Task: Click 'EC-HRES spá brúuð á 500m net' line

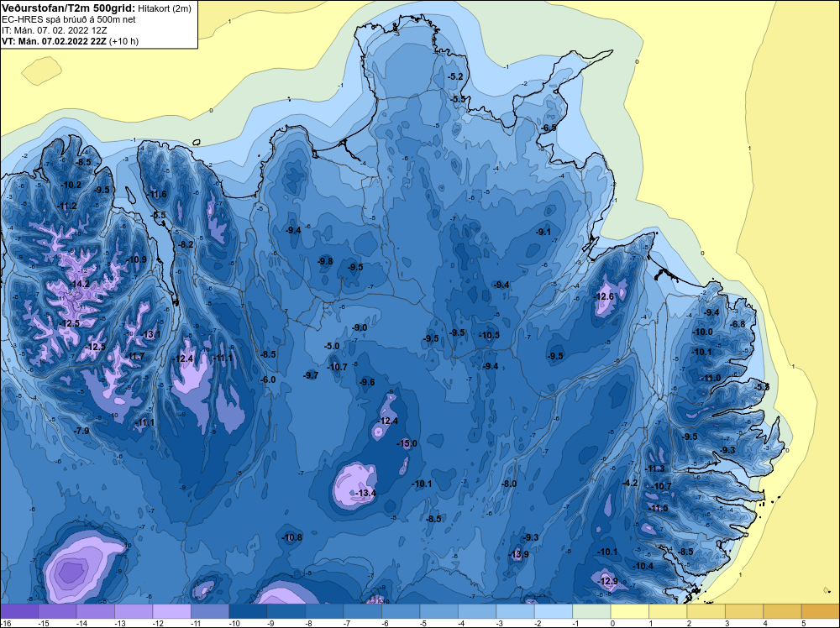Action: pos(68,19)
